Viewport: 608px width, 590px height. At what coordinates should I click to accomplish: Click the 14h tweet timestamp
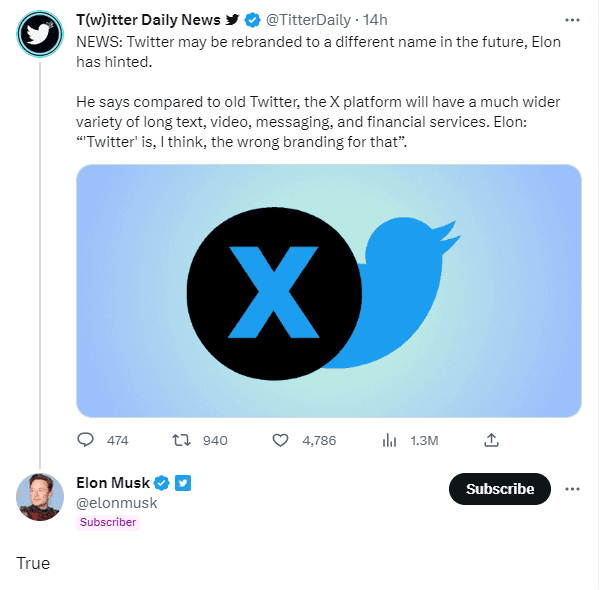[376, 19]
